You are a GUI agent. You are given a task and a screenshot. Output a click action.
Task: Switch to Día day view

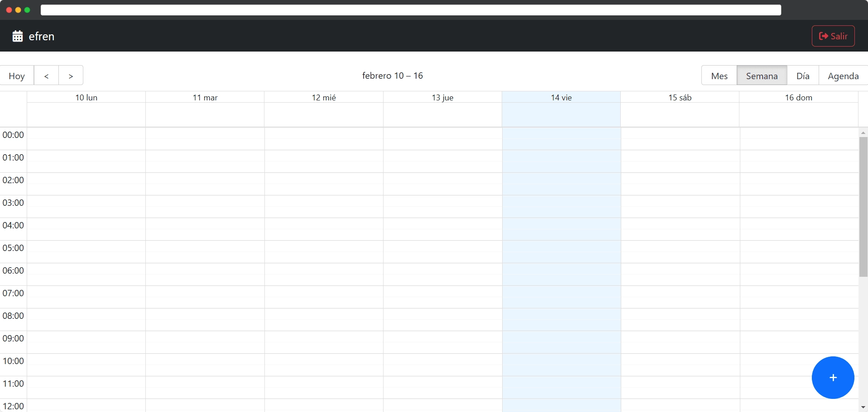(802, 76)
